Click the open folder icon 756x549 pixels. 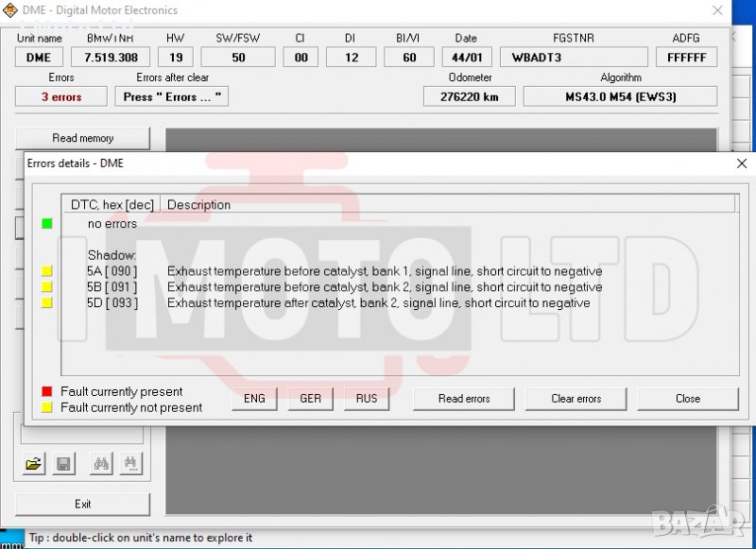(34, 464)
